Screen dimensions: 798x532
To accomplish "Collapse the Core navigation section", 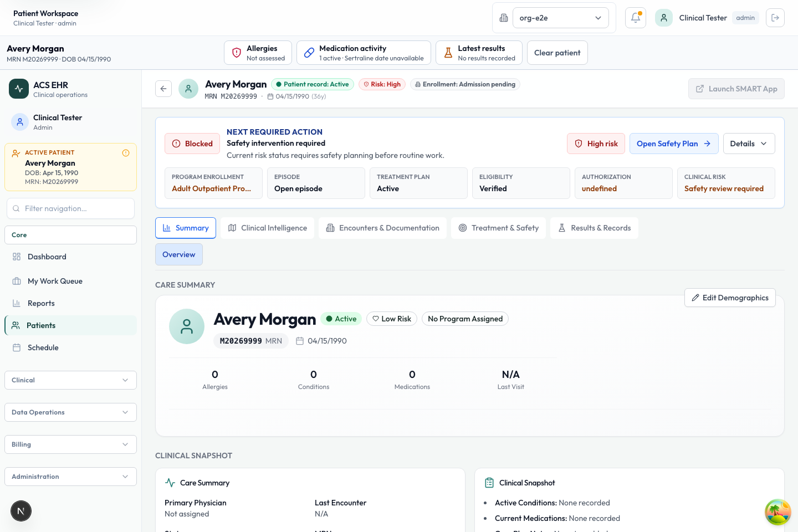I will 70,235.
